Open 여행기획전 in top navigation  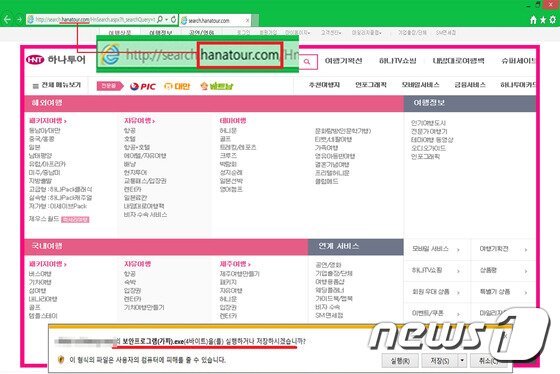click(x=343, y=61)
